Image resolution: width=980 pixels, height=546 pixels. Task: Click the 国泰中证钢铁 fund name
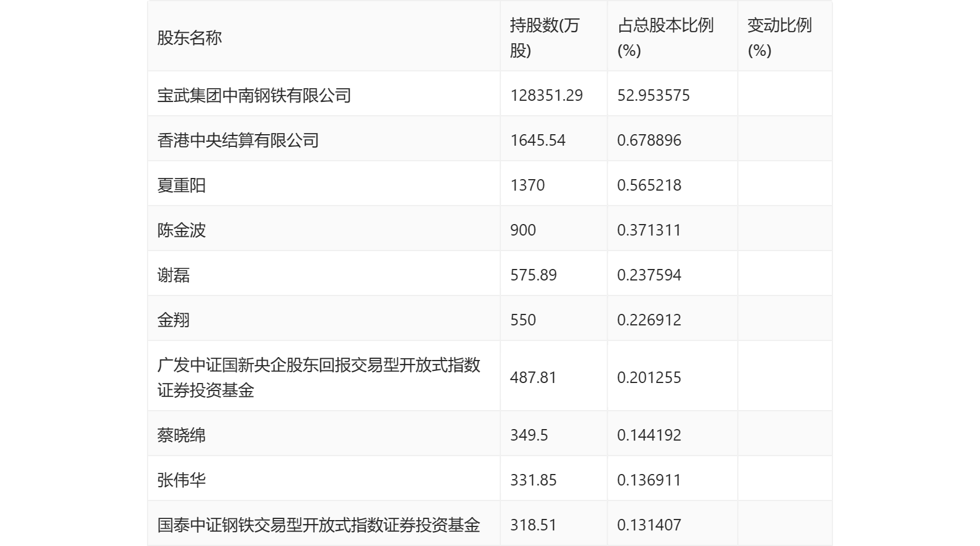tap(319, 525)
